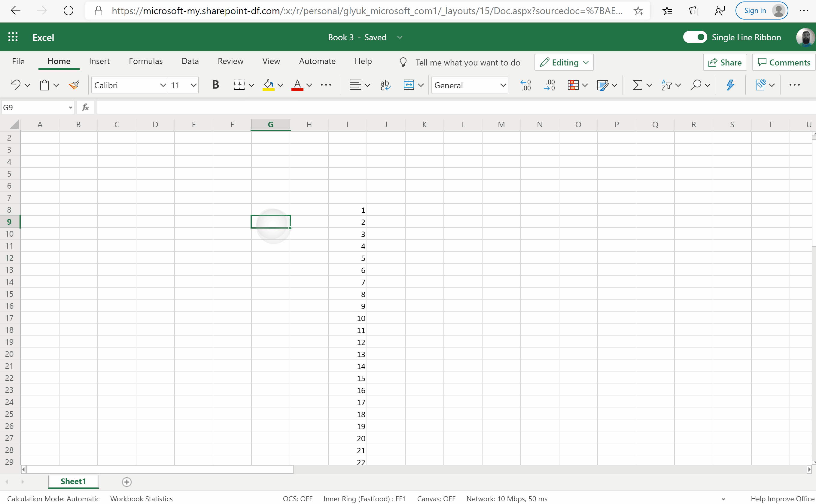Open the Comments pane button
This screenshot has width=816, height=504.
pos(784,62)
